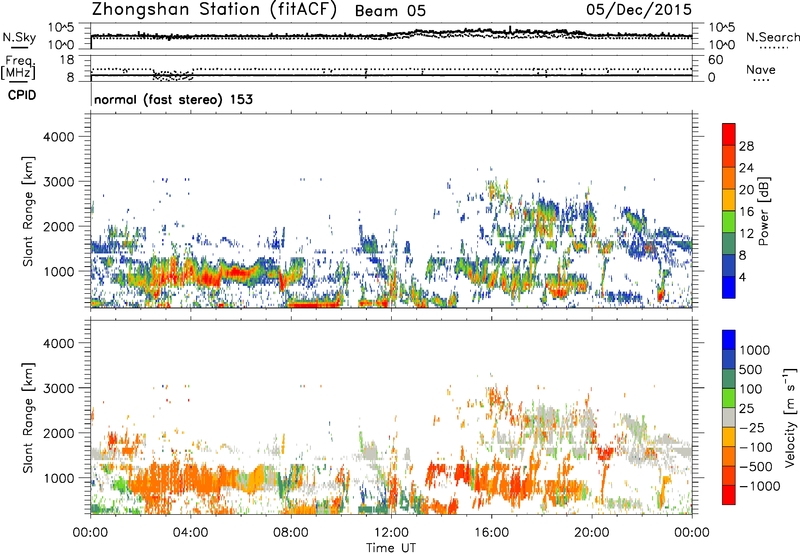
Task: Click the "20:00" time tick label
Action: [x=591, y=533]
